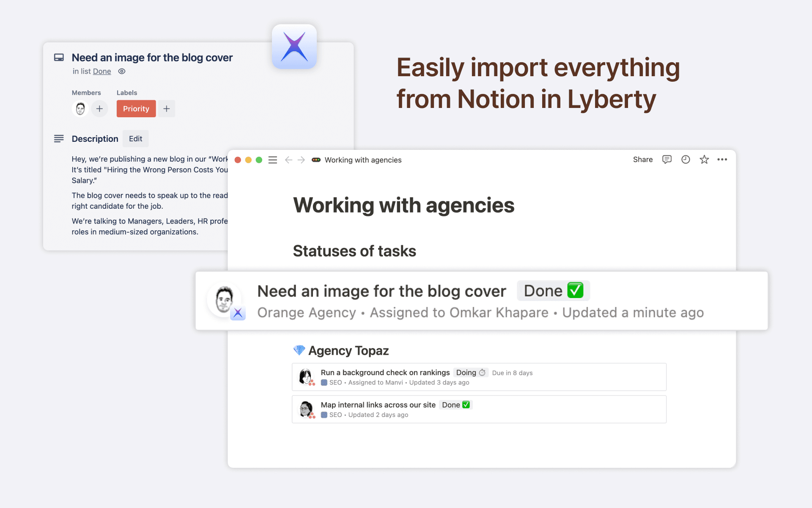This screenshot has height=508, width=812.
Task: Click the avatar on the background check row
Action: coord(306,376)
